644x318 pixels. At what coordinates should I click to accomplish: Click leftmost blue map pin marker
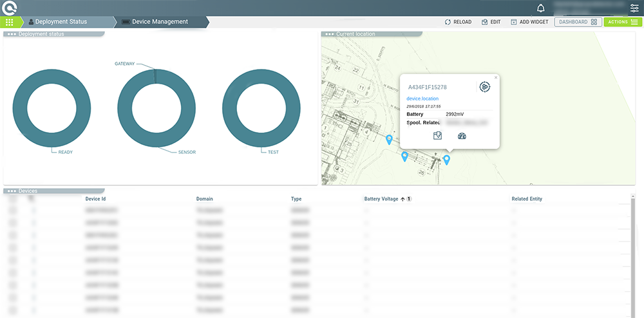click(x=389, y=139)
